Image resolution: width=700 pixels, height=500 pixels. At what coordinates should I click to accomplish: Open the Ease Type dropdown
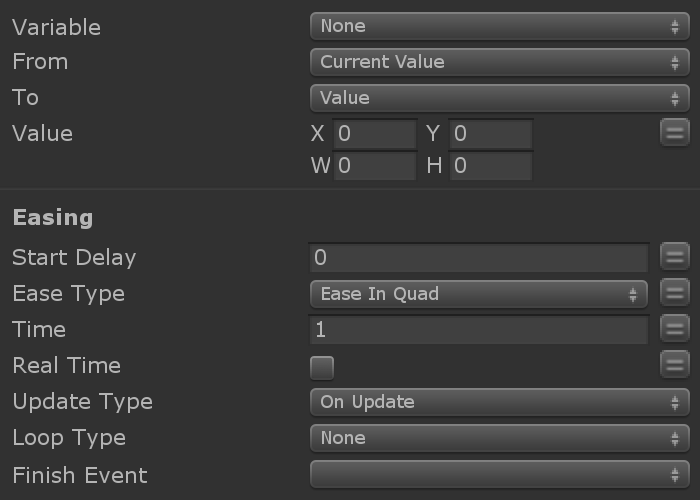click(x=478, y=294)
